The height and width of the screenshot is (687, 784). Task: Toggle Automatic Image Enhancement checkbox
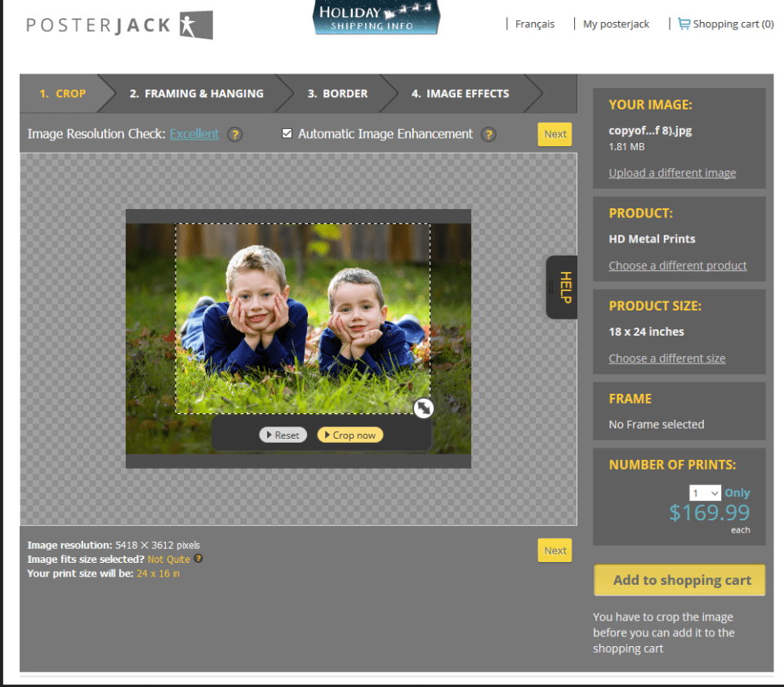click(287, 134)
